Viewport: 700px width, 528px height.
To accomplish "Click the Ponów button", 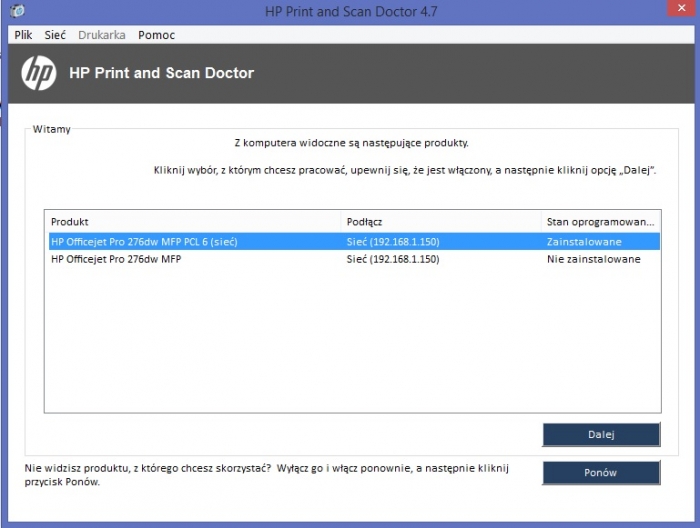I will coord(601,473).
